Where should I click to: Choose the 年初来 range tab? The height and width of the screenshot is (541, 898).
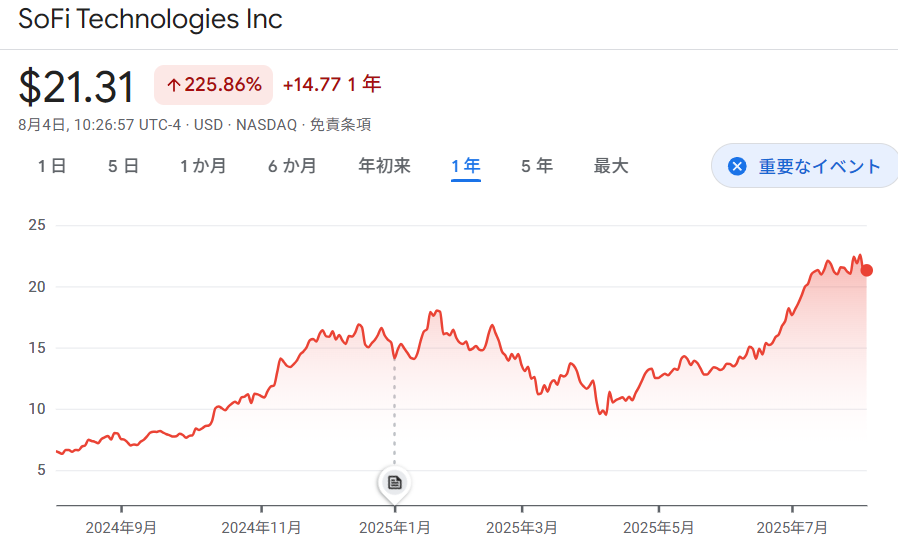tap(384, 166)
